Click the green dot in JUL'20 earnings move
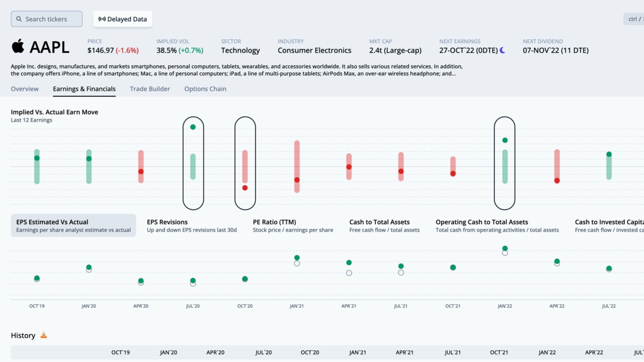 [193, 127]
